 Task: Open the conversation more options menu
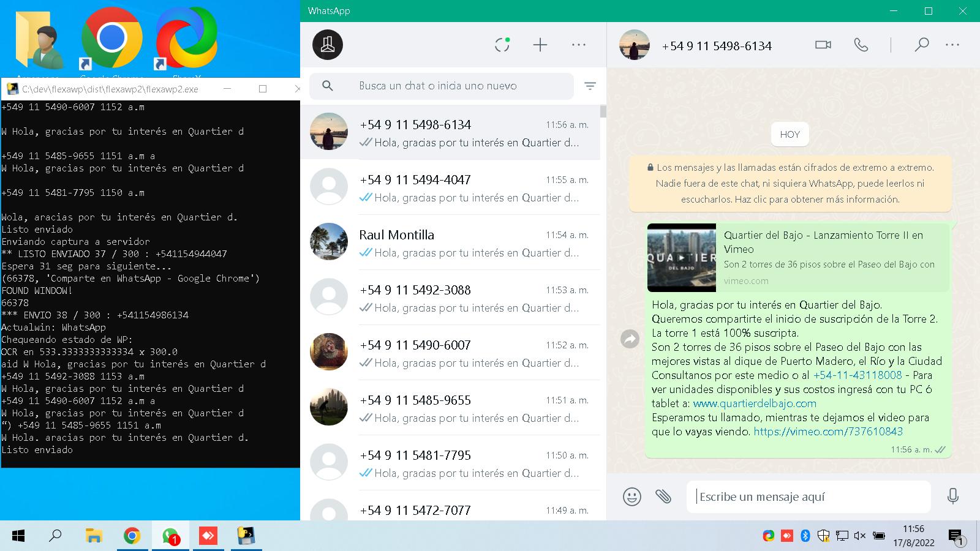(x=952, y=45)
